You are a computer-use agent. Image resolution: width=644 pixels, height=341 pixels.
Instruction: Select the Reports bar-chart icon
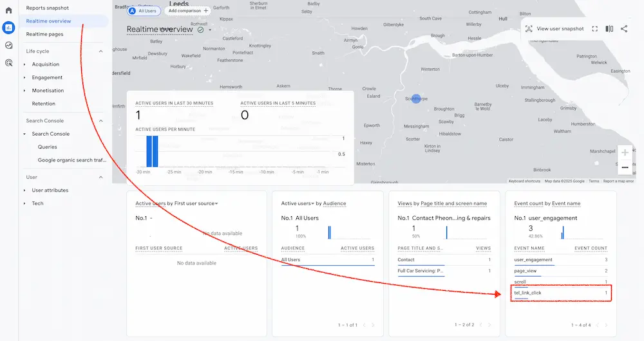[x=8, y=28]
